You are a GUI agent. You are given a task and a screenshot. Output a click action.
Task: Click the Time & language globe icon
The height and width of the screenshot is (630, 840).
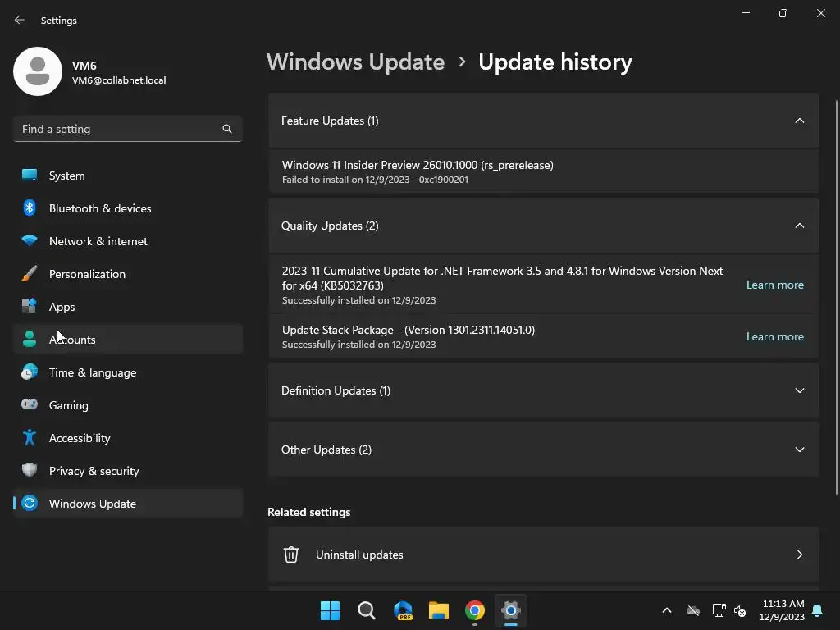tap(30, 372)
